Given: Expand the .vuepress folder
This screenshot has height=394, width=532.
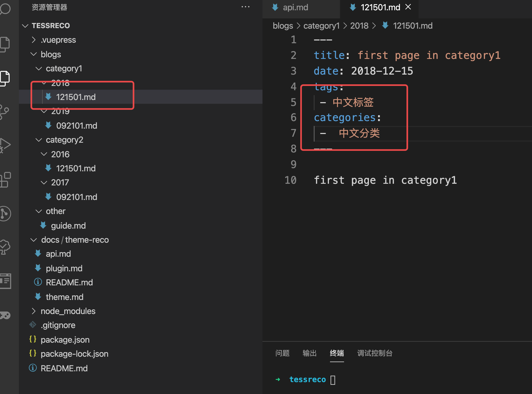Looking at the screenshot, I should (58, 40).
